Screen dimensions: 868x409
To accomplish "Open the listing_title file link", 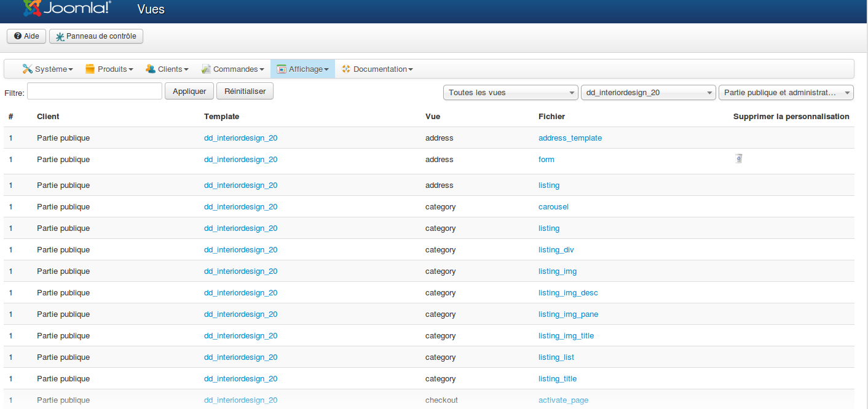I will point(558,379).
